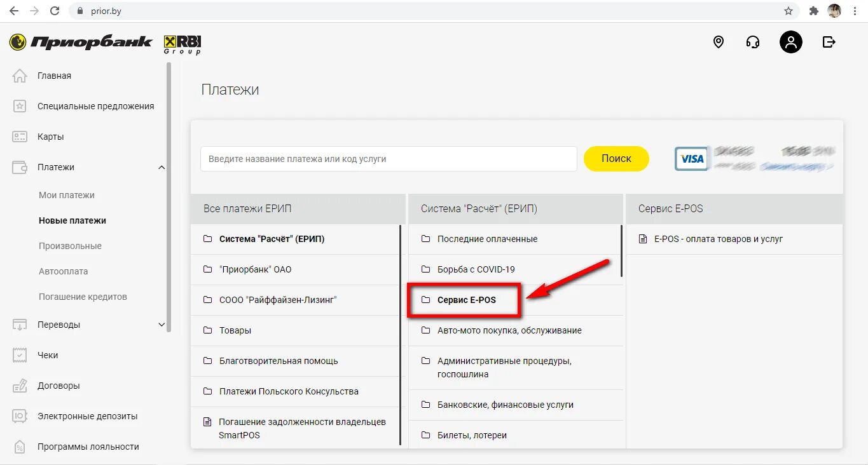Viewport: 868px width, 465px height.
Task: Open support via the headset icon
Action: pos(753,42)
